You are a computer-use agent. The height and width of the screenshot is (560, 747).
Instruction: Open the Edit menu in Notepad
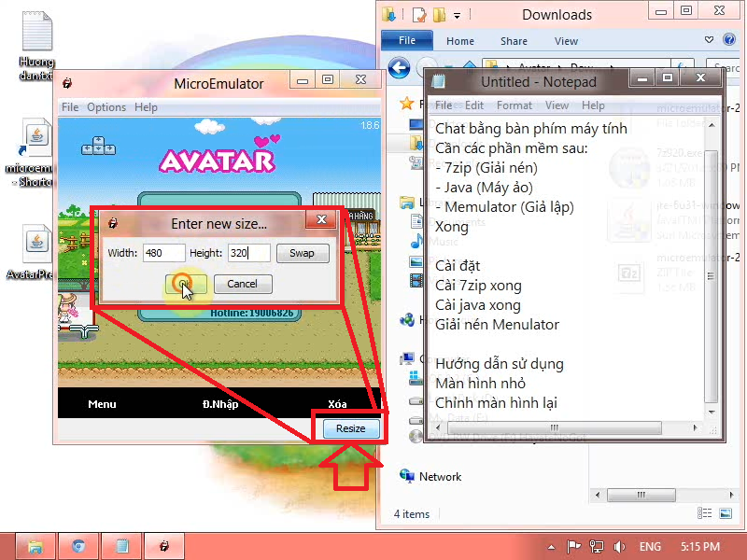tap(474, 105)
